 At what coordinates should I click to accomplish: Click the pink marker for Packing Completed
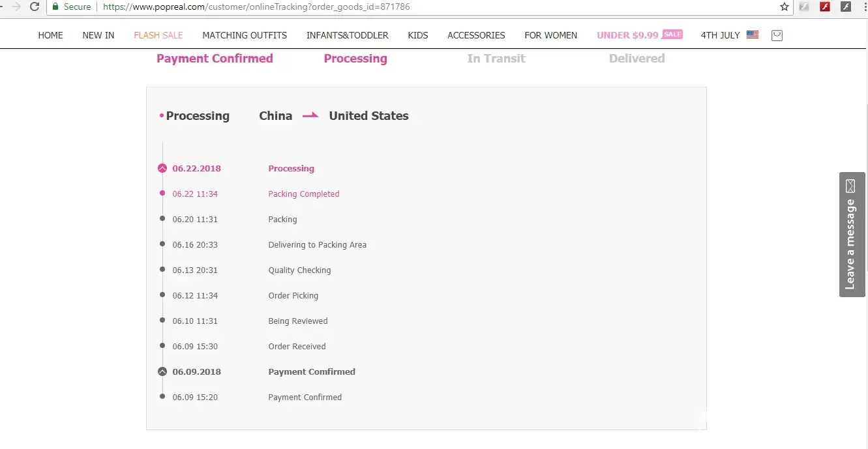coord(162,193)
